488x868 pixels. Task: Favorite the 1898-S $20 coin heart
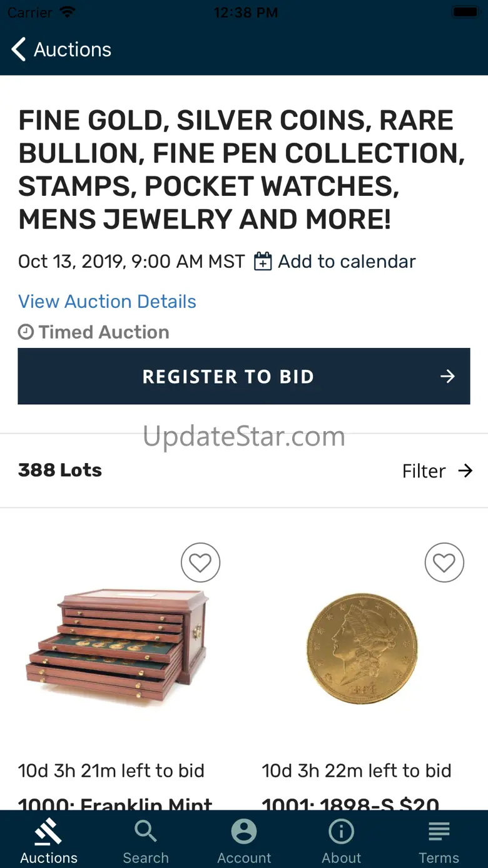[x=444, y=563]
